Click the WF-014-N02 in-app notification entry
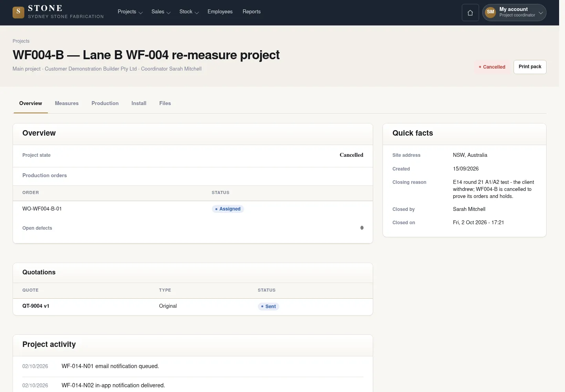The height and width of the screenshot is (392, 565). pos(113,385)
